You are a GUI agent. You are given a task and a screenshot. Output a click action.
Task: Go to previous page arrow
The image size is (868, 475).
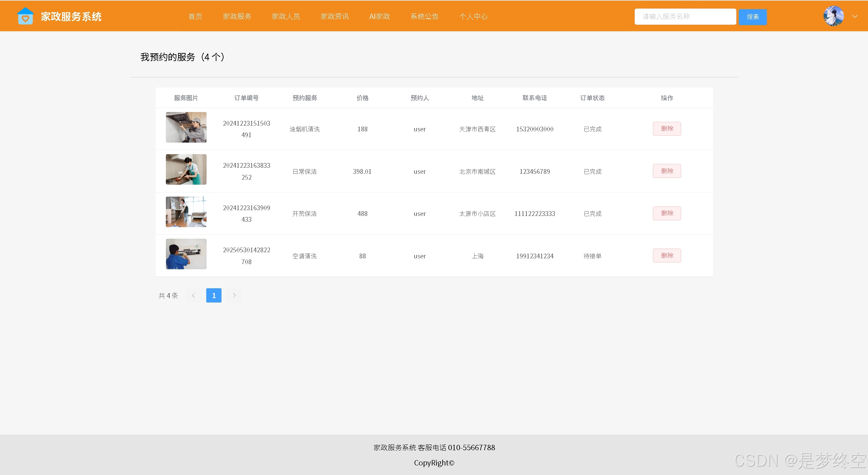(x=193, y=295)
